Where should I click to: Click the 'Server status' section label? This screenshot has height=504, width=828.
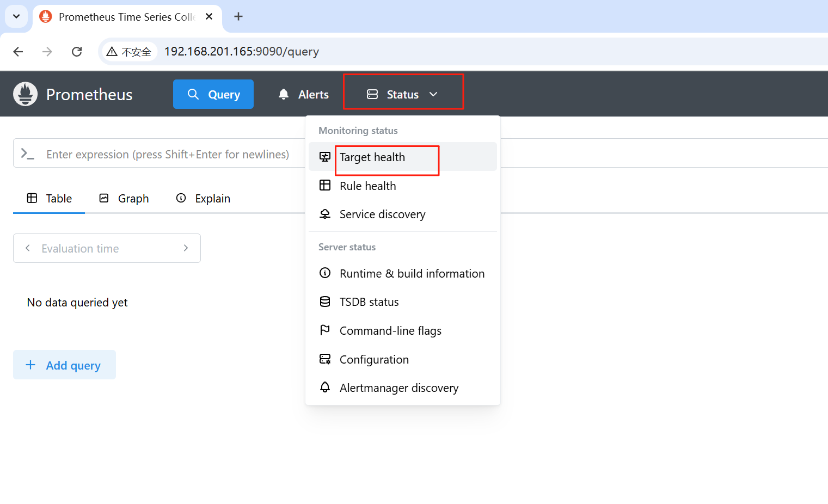coord(347,247)
